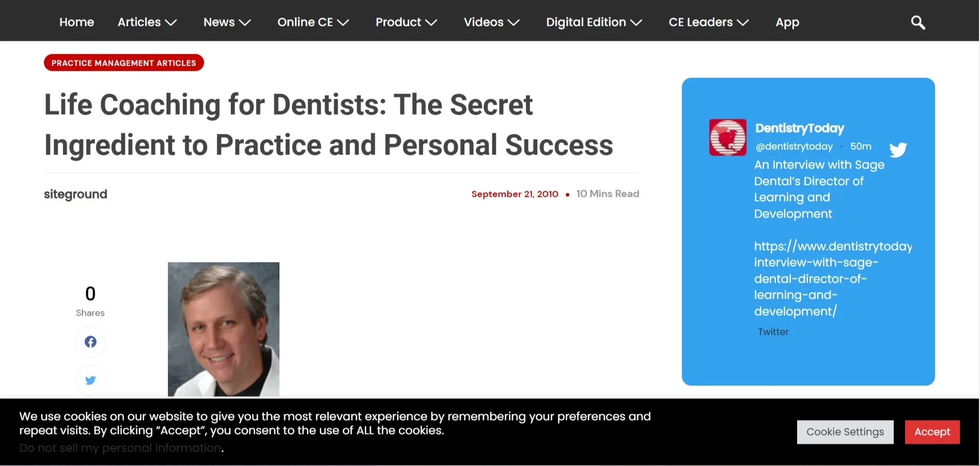The width and height of the screenshot is (980, 466).
Task: Click Practice Management Articles category tag
Action: (x=124, y=63)
